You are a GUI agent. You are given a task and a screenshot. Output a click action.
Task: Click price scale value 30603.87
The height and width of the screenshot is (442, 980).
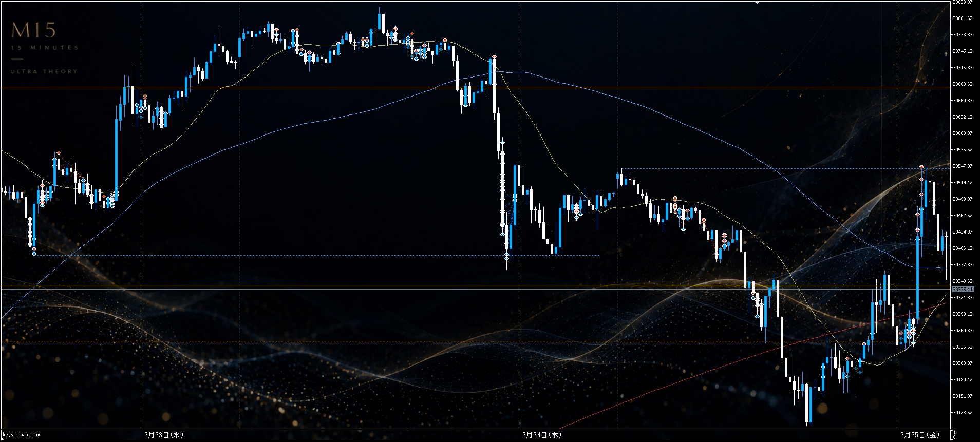[x=963, y=133]
